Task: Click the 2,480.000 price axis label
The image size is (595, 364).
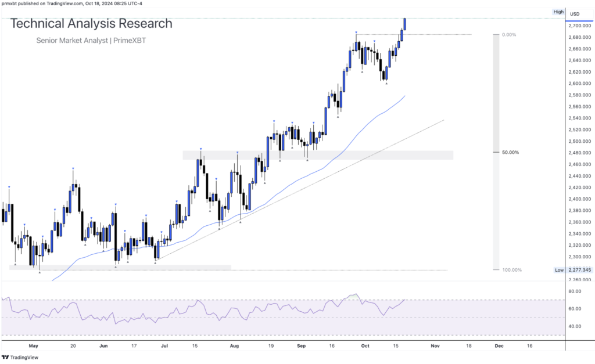Action: pyautogui.click(x=579, y=153)
